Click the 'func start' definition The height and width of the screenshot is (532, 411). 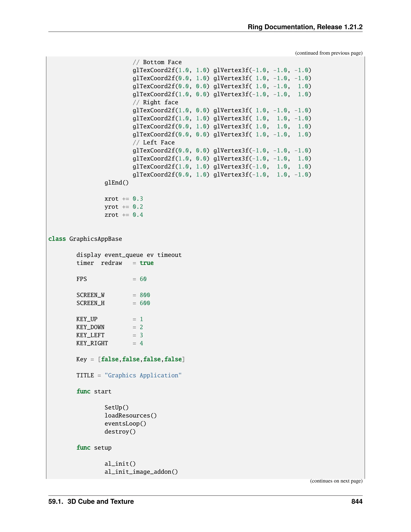[94, 391]
